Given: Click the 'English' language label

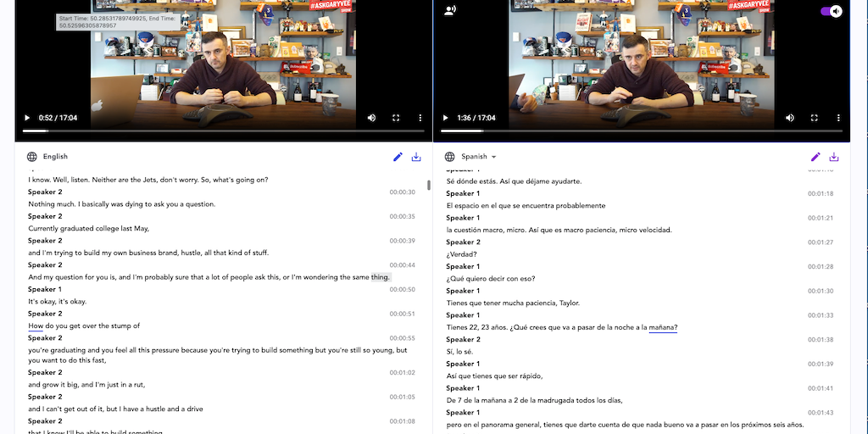Looking at the screenshot, I should 55,157.
